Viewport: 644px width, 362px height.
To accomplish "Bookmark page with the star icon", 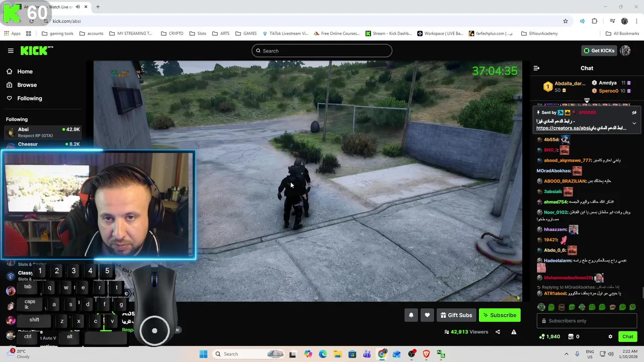I will pyautogui.click(x=566, y=21).
